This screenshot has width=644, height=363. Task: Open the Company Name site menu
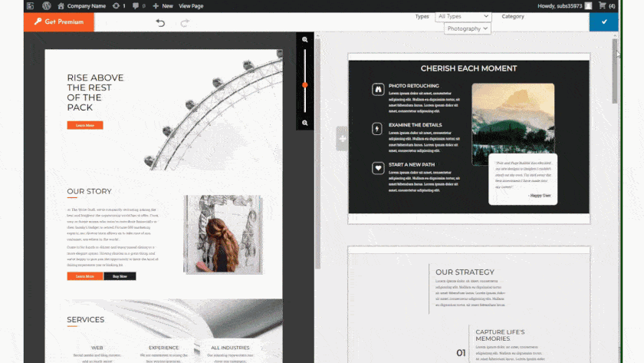pyautogui.click(x=82, y=5)
